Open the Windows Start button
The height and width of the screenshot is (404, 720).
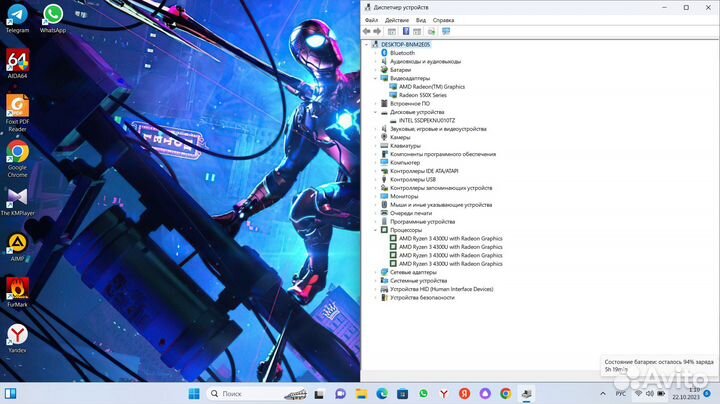click(194, 394)
